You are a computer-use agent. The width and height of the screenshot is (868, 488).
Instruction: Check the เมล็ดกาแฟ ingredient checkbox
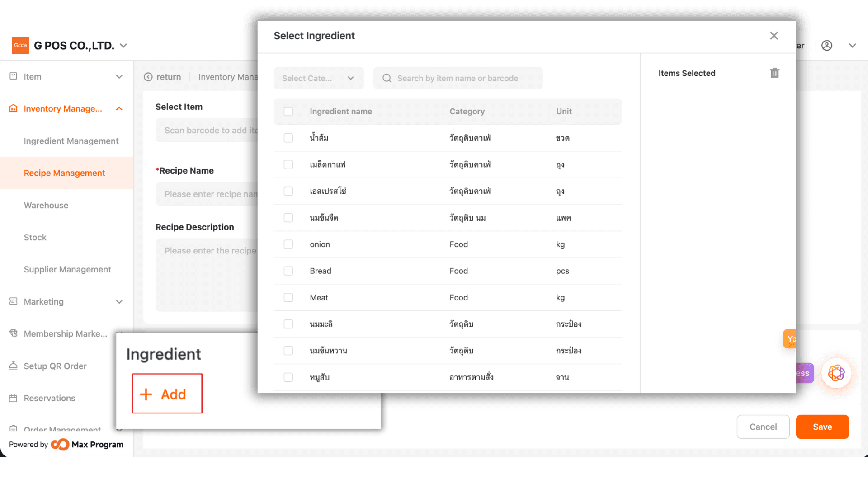pos(288,165)
